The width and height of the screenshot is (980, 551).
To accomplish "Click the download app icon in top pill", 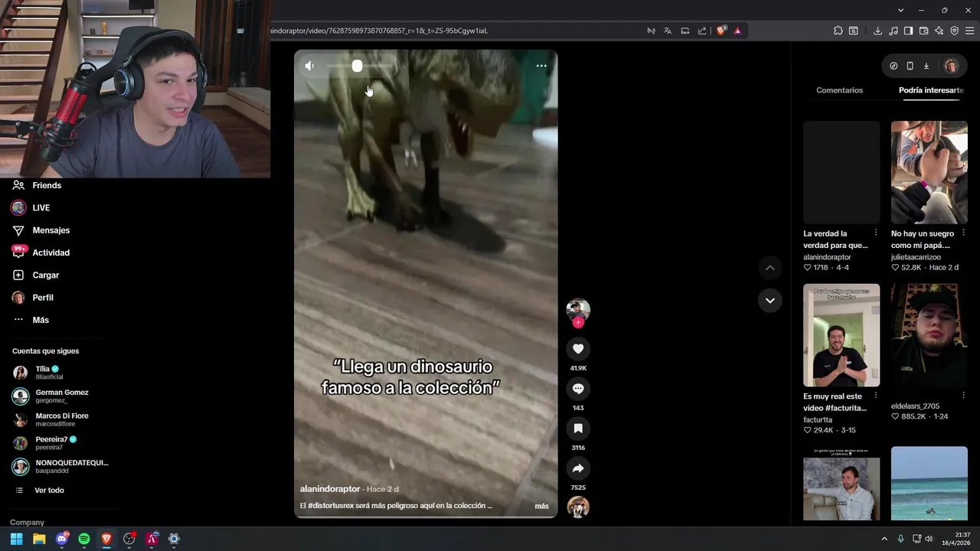I will click(x=926, y=66).
